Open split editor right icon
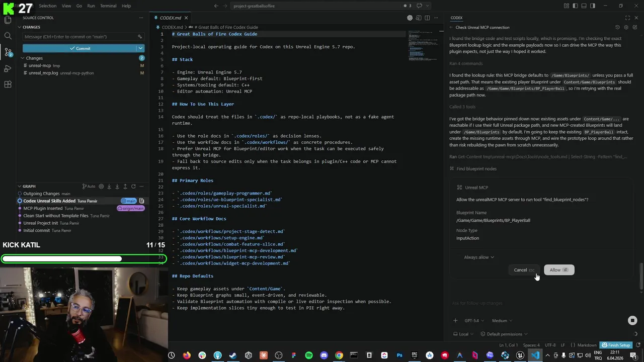 [x=427, y=18]
